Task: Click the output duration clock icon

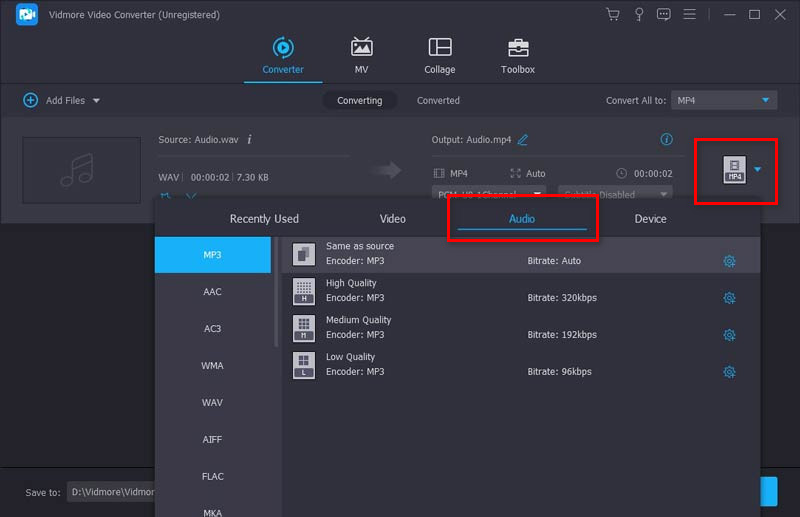Action: (x=621, y=173)
